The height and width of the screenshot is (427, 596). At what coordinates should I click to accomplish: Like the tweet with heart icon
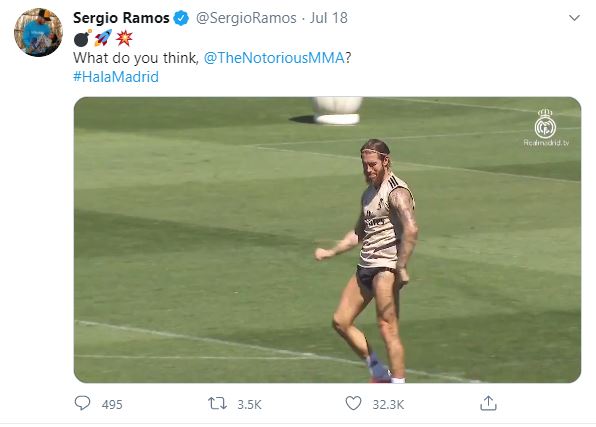[353, 403]
